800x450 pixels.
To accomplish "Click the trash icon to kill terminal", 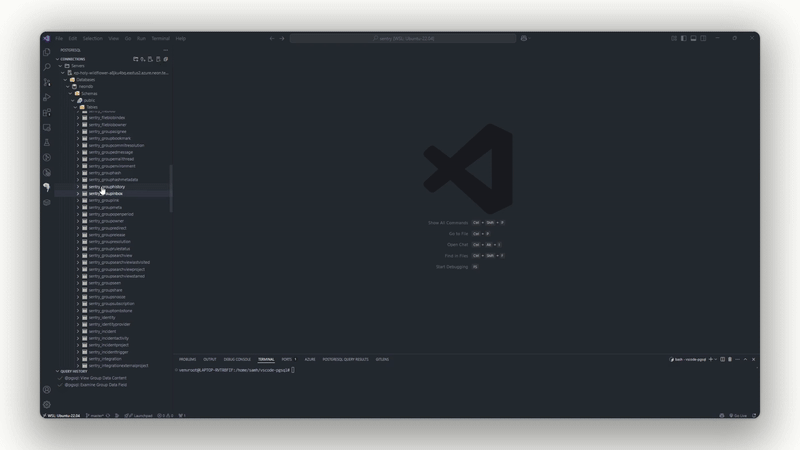I will click(x=730, y=359).
